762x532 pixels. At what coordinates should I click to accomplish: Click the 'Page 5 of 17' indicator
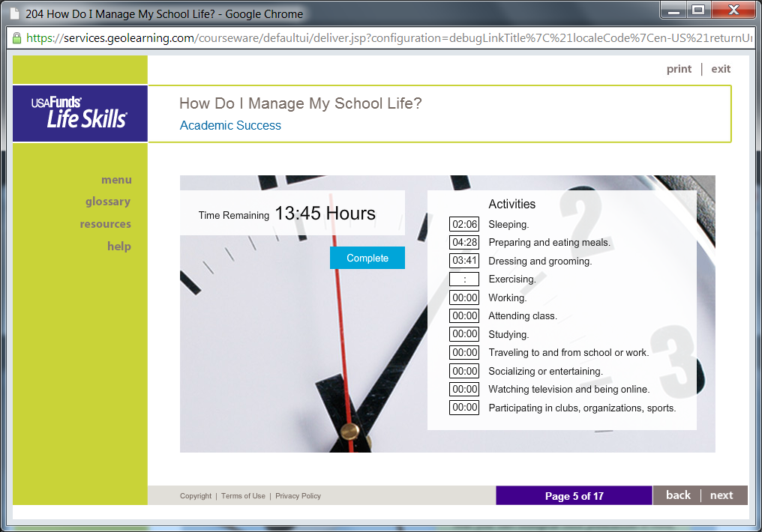tap(574, 495)
